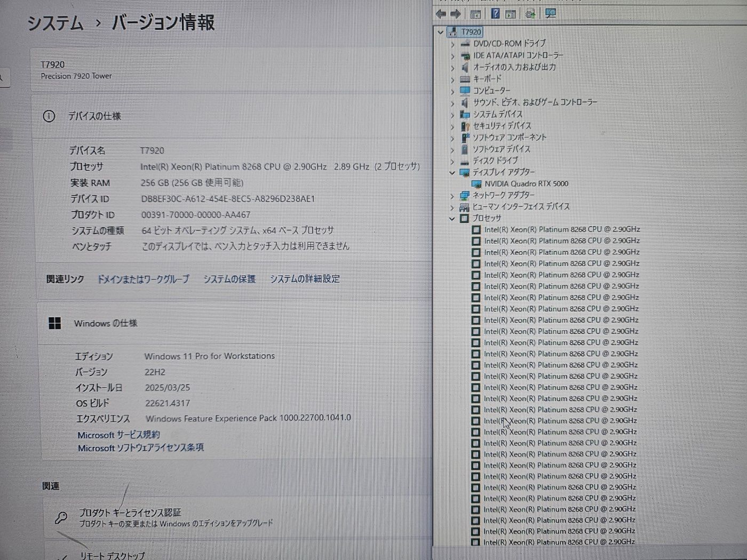Click the edition text Windows 11 Pro for Workstations
Viewport: 747px width, 560px height.
click(210, 356)
